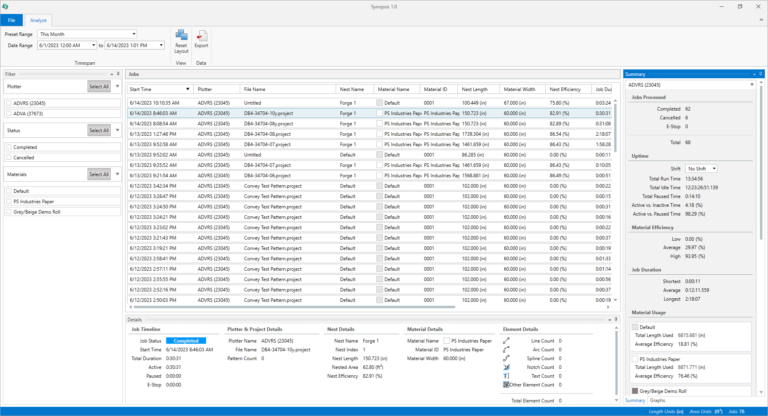Check the ADVA (37673) plotter filter
This screenshot has height=416, width=768.
click(x=9, y=114)
